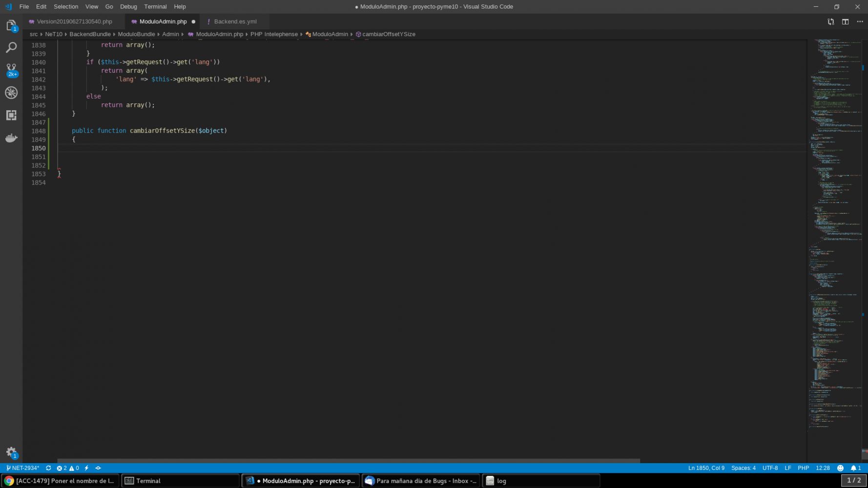Click the NET-2934 git branch button
This screenshot has width=868, height=488.
tap(23, 468)
